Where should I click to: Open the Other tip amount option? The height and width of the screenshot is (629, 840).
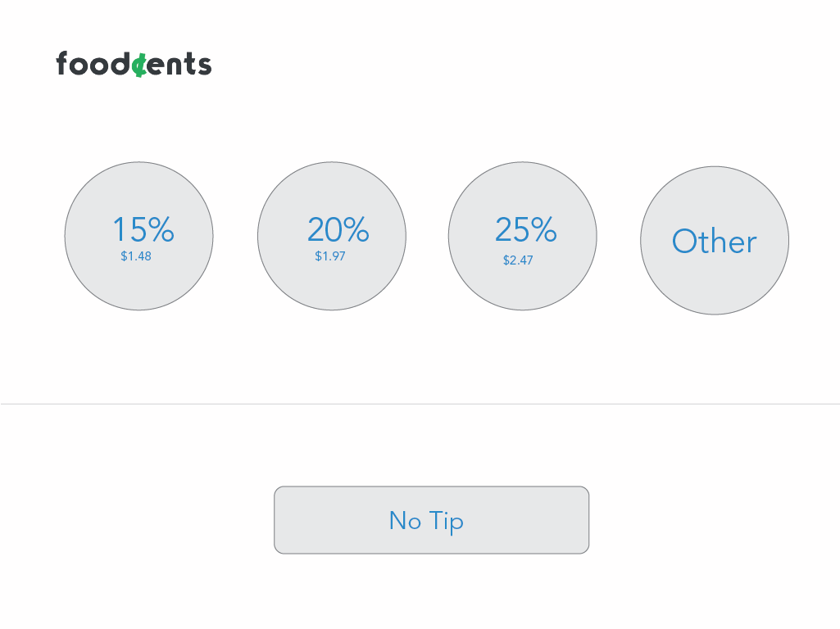[x=715, y=240]
